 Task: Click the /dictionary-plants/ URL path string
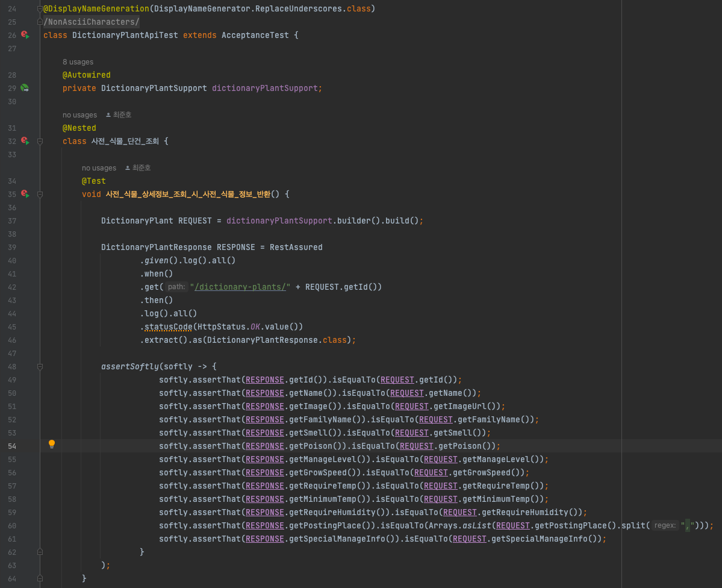tap(240, 287)
